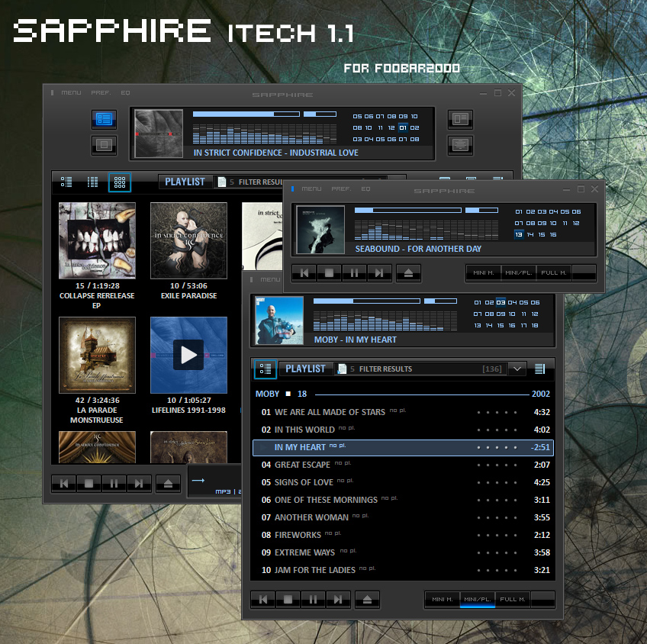Viewport: 647px width, 644px height.
Task: Open MENU in the Seabound mini window
Action: click(311, 188)
